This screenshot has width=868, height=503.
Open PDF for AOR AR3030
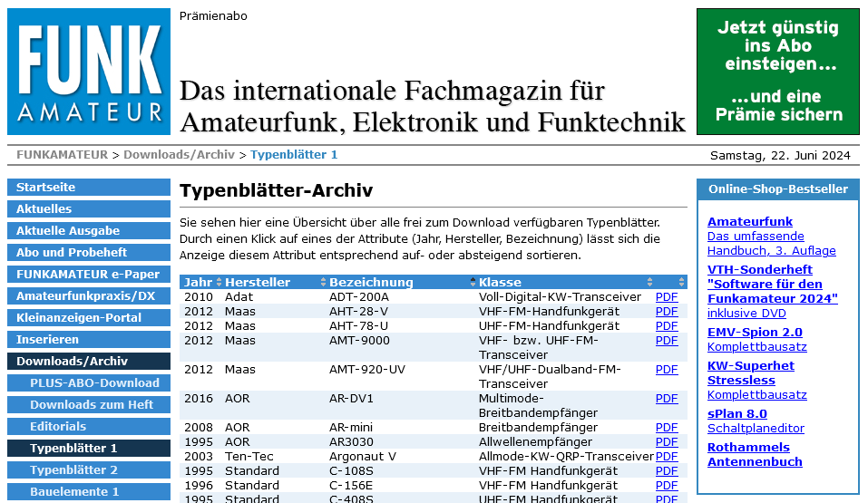point(667,442)
